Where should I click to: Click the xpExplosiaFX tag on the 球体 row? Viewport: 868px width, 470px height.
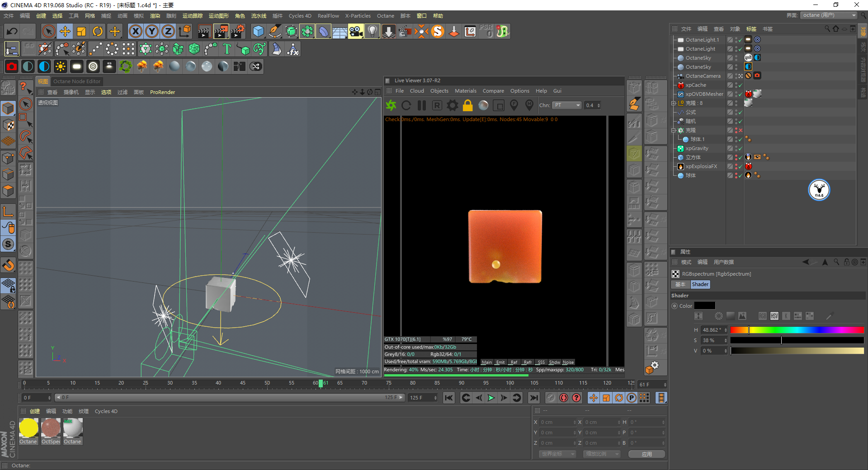748,175
